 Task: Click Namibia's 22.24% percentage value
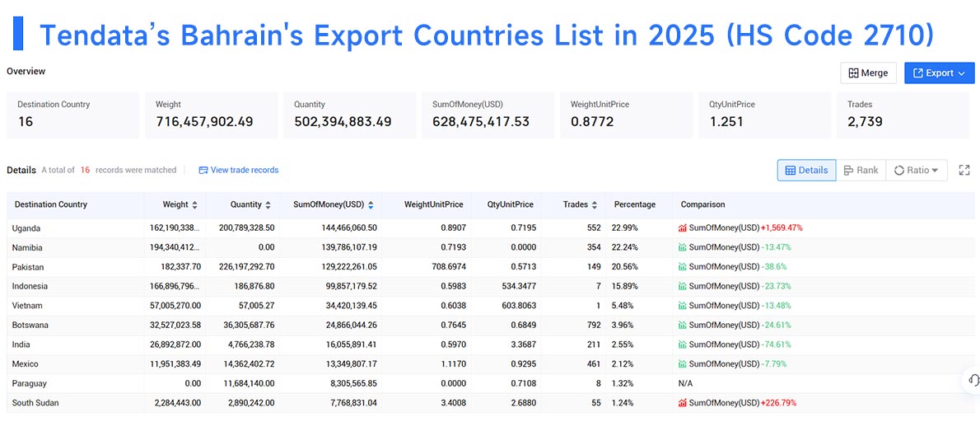click(x=624, y=247)
